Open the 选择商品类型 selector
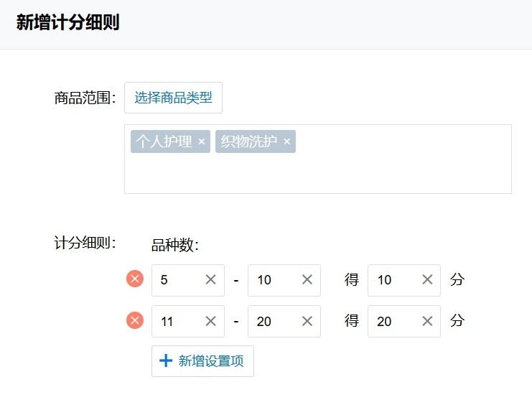Viewport: 532px width, 400px height. point(173,98)
